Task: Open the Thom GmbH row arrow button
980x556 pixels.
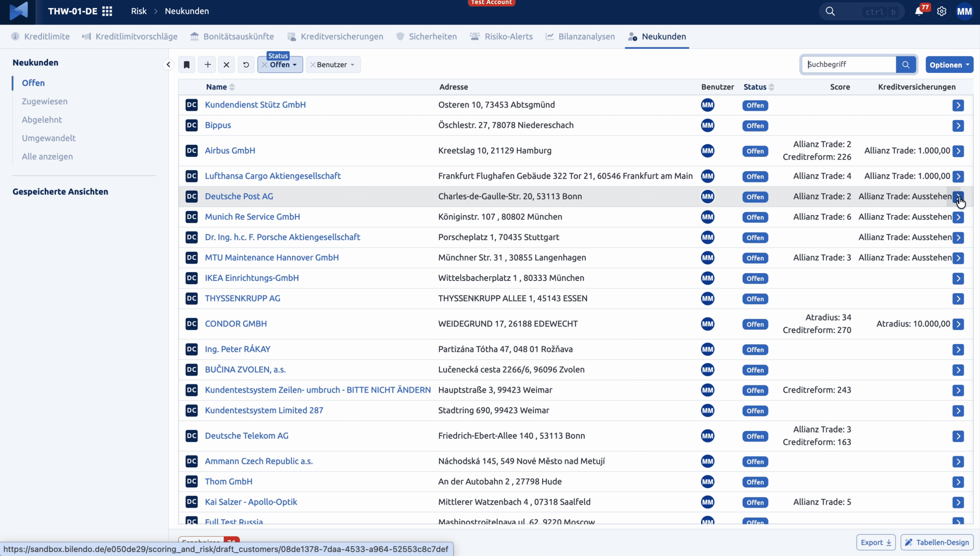Action: pos(958,482)
